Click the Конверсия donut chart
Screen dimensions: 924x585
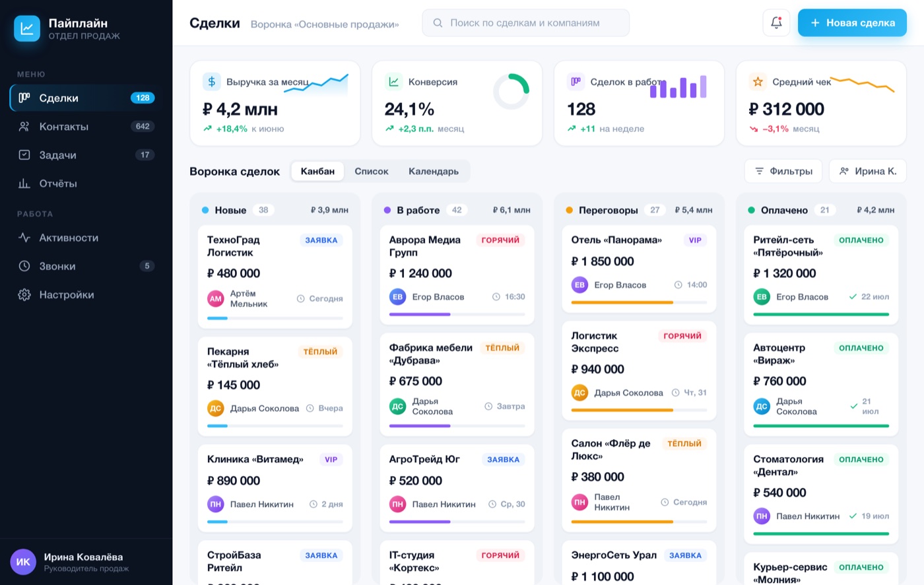coord(511,91)
